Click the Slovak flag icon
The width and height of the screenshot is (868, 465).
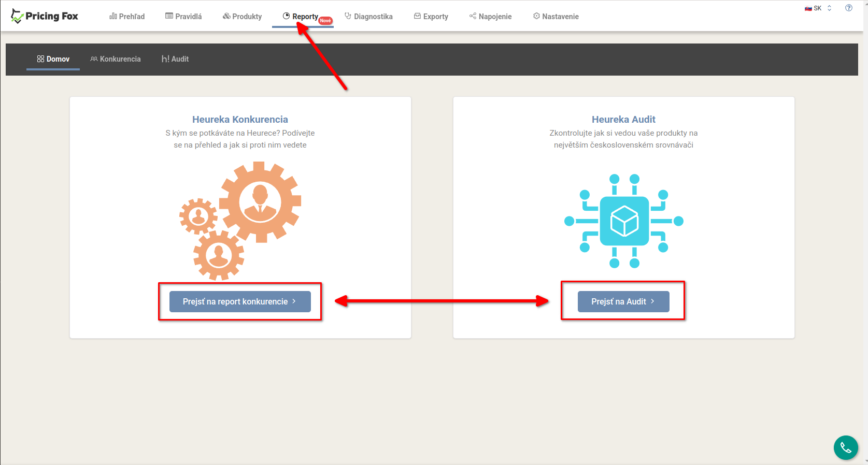click(x=808, y=8)
